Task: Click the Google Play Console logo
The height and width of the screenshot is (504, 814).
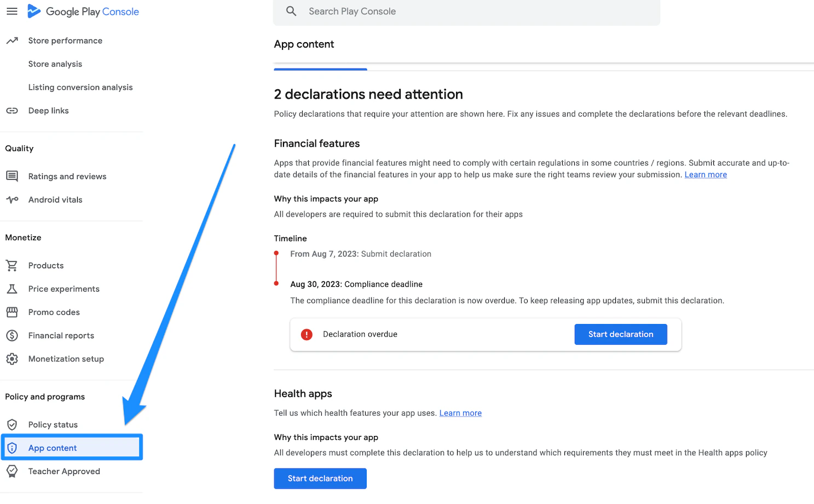Action: (x=83, y=11)
